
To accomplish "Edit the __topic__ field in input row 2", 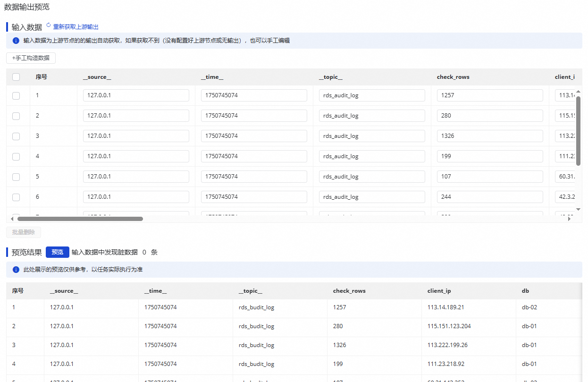I will [x=372, y=116].
